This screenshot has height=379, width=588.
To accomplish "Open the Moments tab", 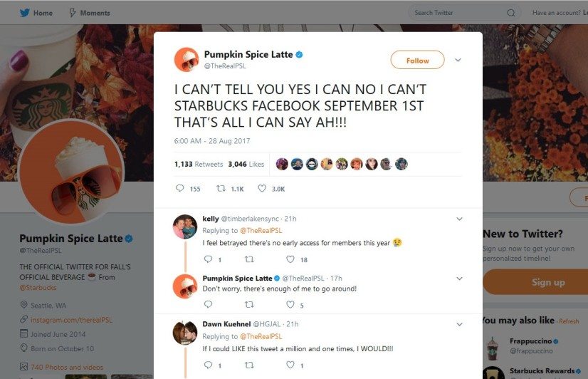I will 89,13.
